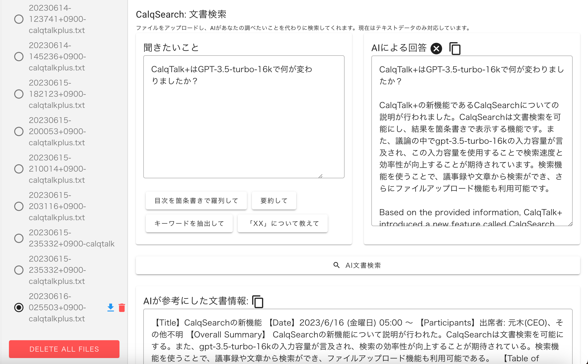This screenshot has height=364, width=588.
Task: Click the 要約して preset button
Action: [274, 201]
